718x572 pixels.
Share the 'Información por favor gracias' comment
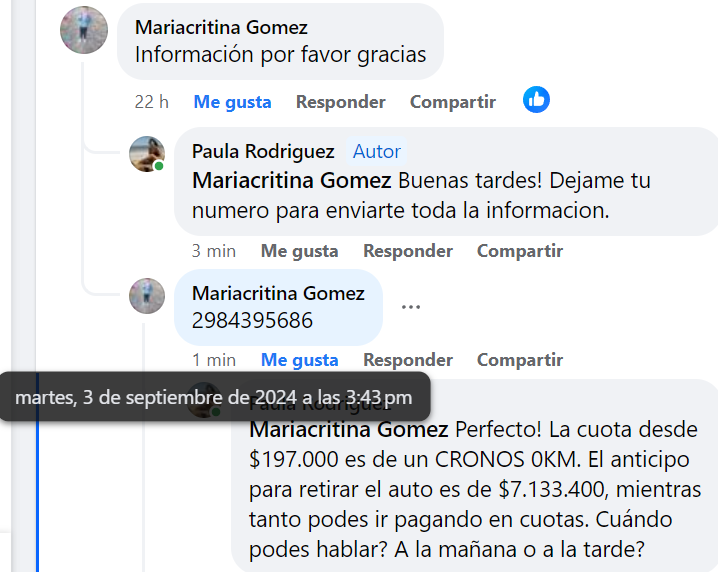click(x=452, y=102)
